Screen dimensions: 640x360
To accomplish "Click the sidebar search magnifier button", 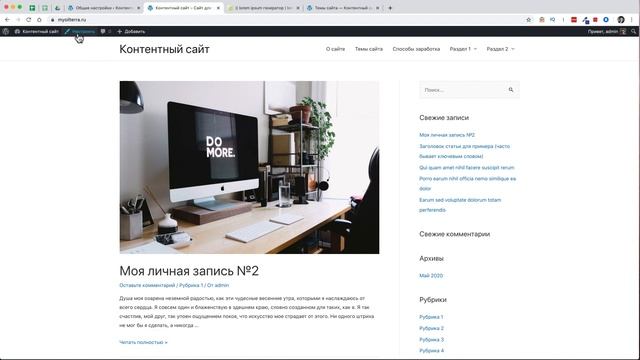I will click(x=511, y=90).
